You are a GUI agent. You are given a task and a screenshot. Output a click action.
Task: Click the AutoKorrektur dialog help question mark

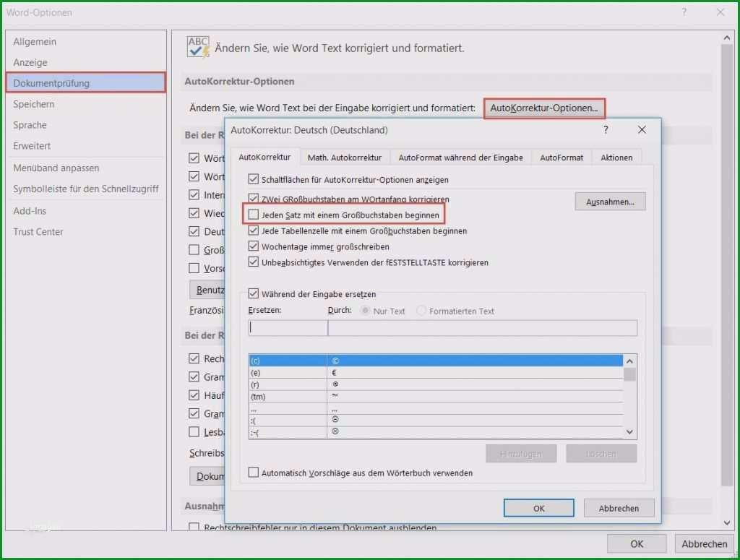click(x=606, y=130)
